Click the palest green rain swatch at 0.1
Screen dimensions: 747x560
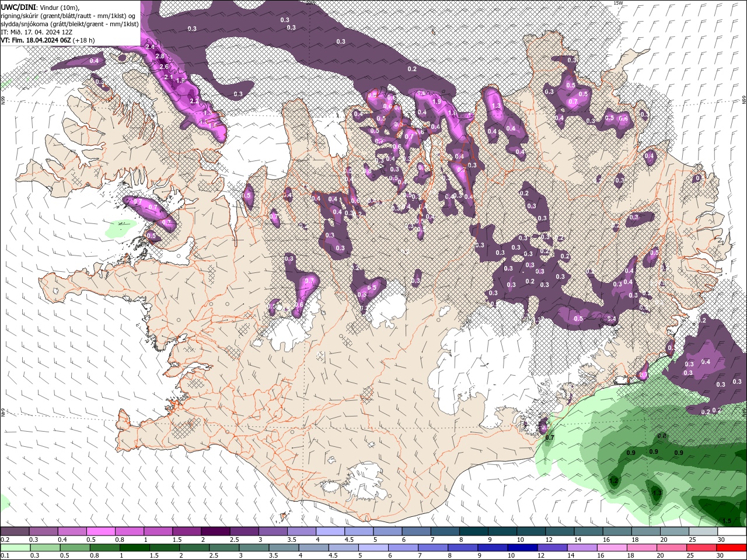click(15, 547)
